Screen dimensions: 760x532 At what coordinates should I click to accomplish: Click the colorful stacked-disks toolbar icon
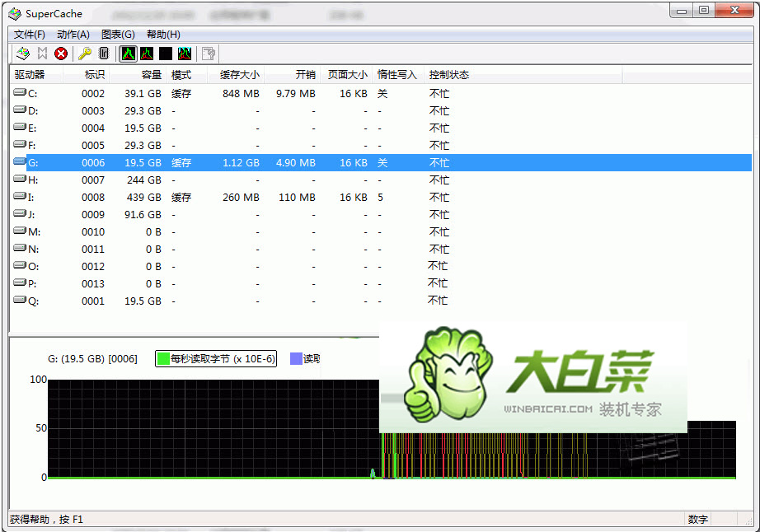[23, 54]
